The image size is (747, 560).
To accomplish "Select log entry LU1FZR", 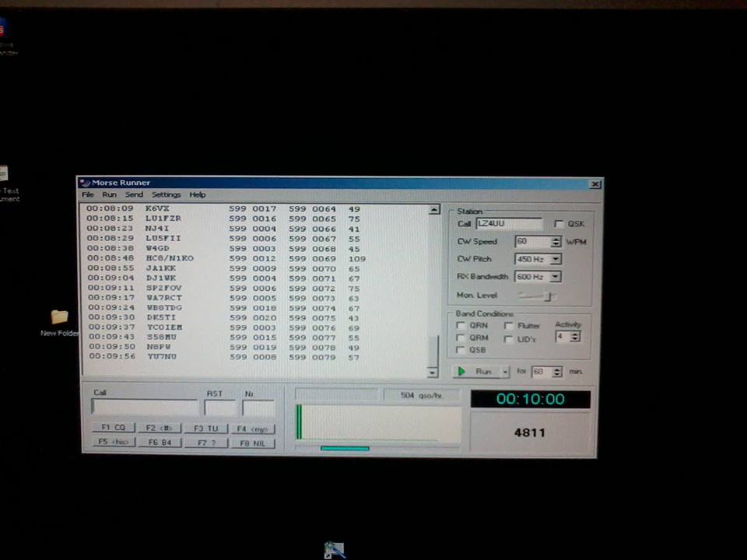I will pos(223,219).
